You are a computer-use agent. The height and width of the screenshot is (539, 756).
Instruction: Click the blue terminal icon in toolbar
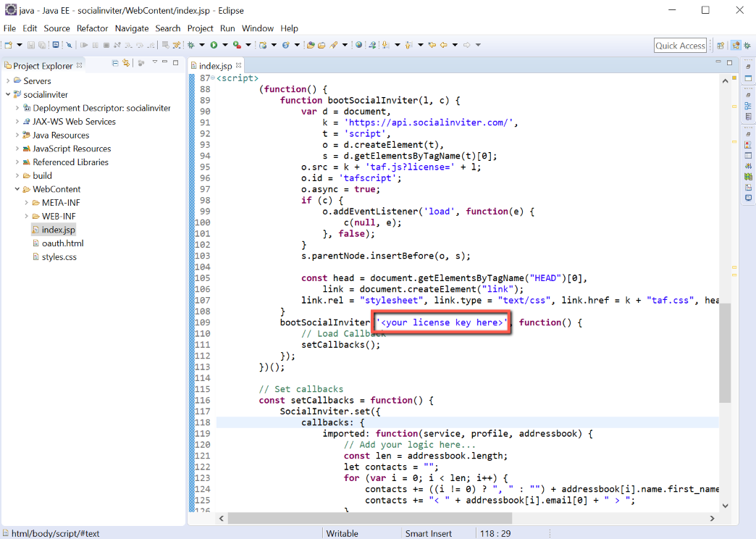click(x=56, y=45)
